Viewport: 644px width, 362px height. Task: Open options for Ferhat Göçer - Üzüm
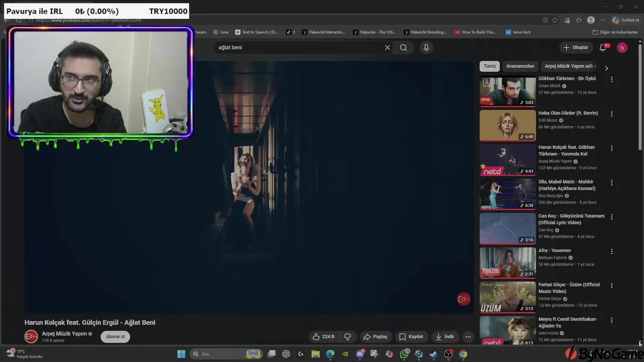pyautogui.click(x=612, y=286)
